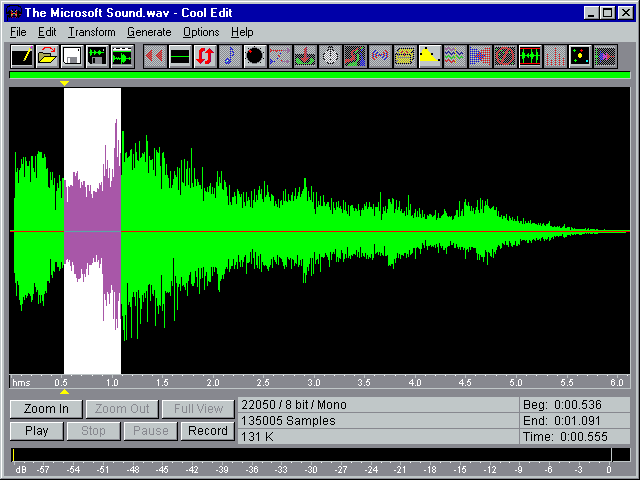Click the Stop button

[93, 431]
